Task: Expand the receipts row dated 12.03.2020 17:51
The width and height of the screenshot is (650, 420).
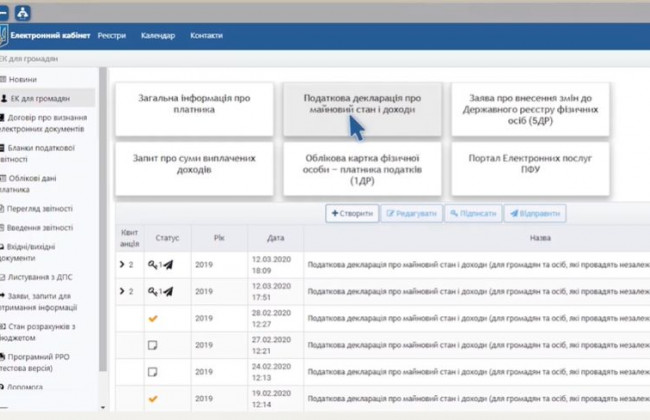Action: click(x=122, y=292)
